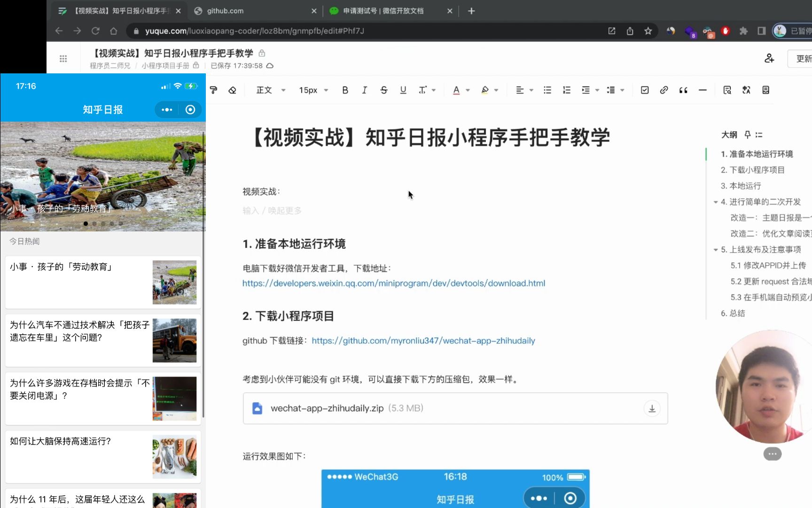Viewport: 812px width, 508px height.
Task: Click the chat bubble under webcam
Action: tap(773, 454)
